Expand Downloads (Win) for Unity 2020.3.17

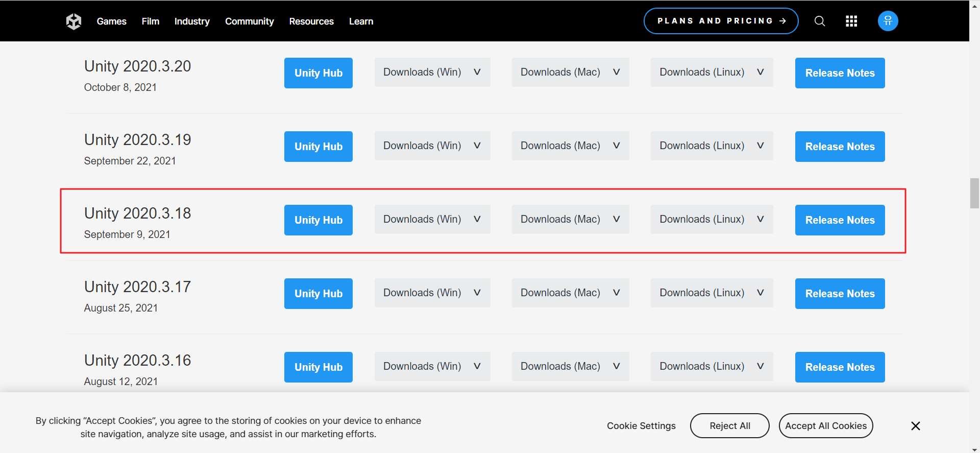pyautogui.click(x=432, y=293)
